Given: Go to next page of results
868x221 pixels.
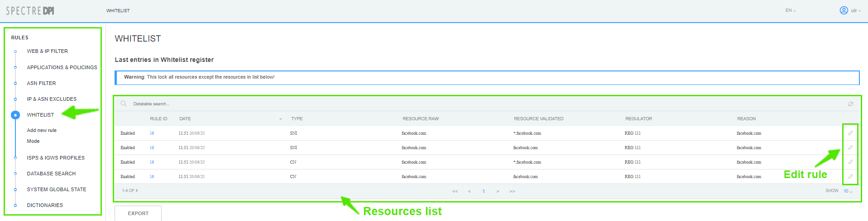Looking at the screenshot, I should [498, 192].
